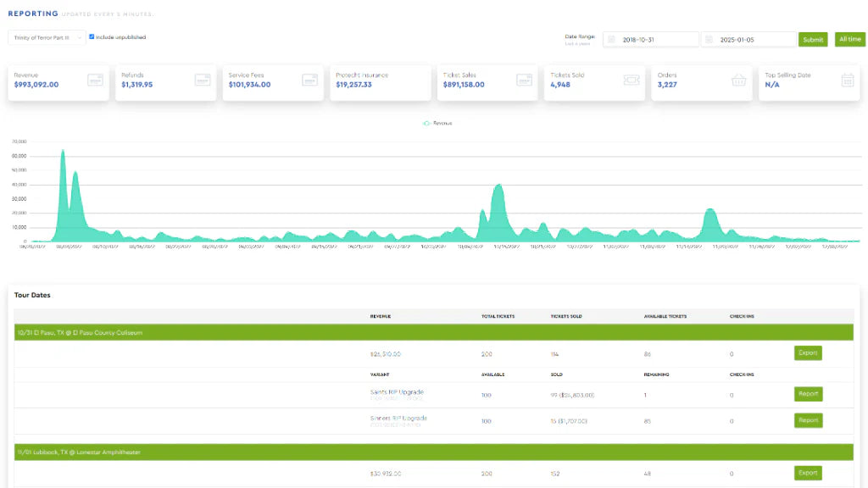
Task: Click the Top Selling Date calendar icon
Action: [x=846, y=80]
